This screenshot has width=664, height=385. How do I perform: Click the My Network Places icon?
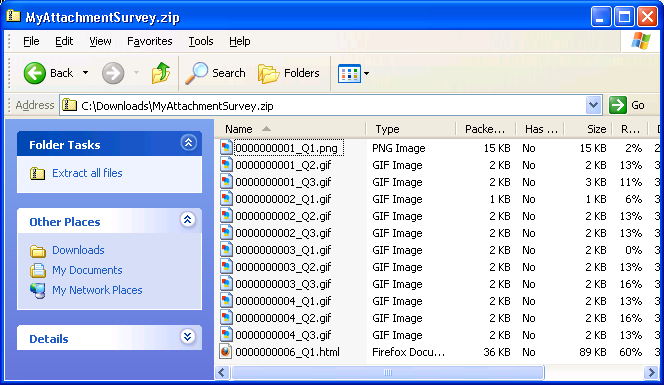(x=38, y=291)
